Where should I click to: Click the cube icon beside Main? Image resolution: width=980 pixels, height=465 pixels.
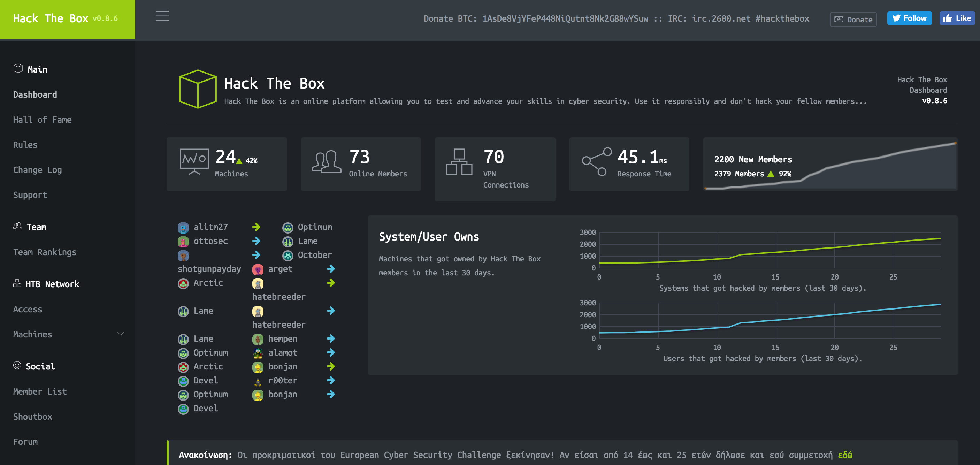(x=18, y=68)
